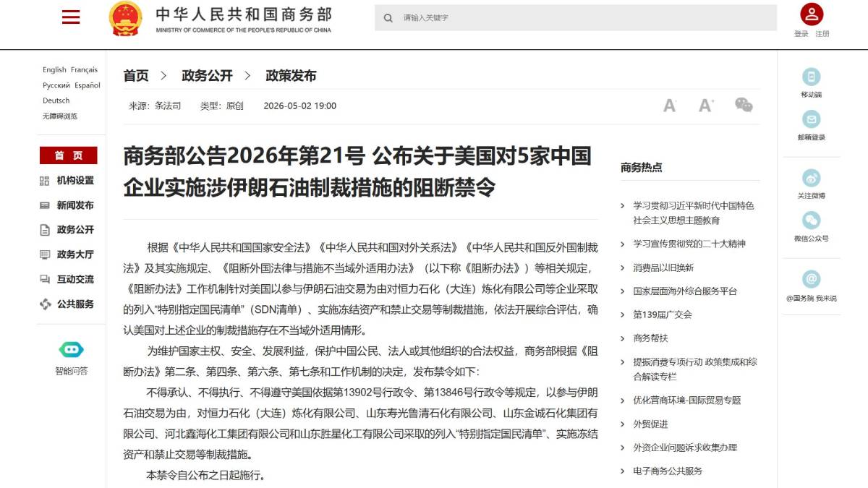The image size is (868, 488).
Task: Expand arrow before 消费品以旧换新
Action: point(624,267)
